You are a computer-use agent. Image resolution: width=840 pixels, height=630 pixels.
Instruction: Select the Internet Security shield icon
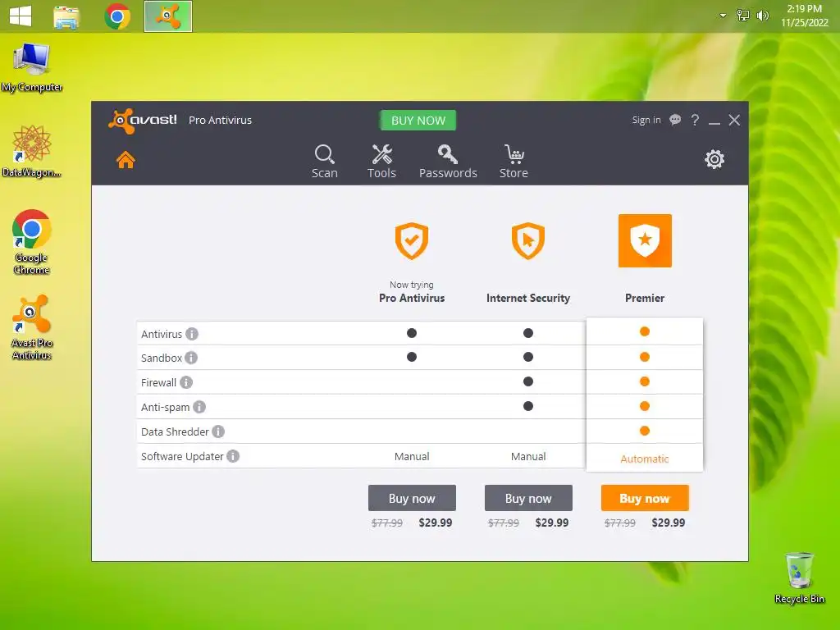527,240
